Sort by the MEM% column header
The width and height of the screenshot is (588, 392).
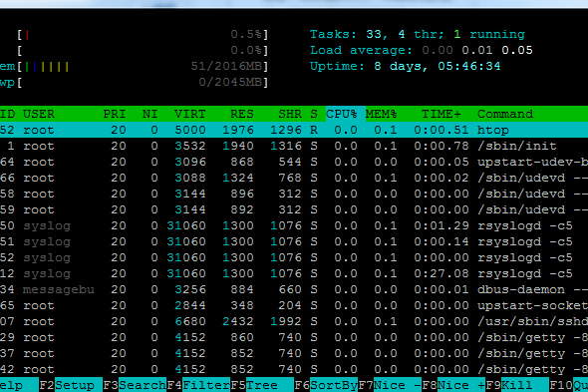[381, 114]
